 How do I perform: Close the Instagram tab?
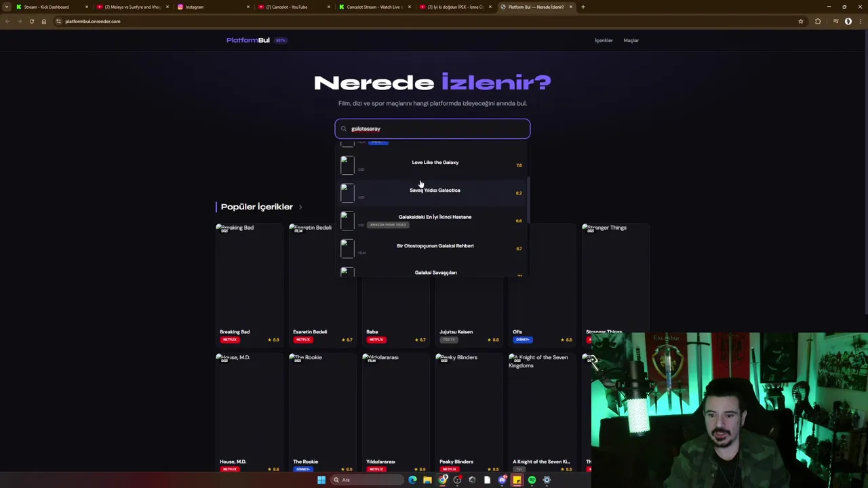point(248,7)
